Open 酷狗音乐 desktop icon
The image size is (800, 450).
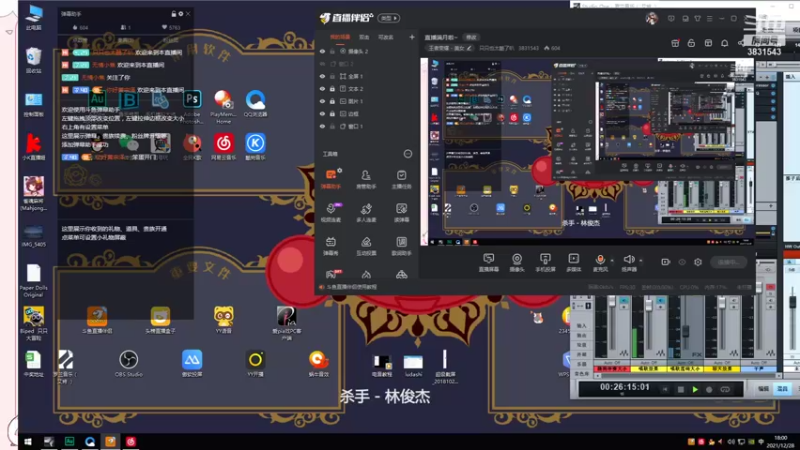[x=255, y=147]
